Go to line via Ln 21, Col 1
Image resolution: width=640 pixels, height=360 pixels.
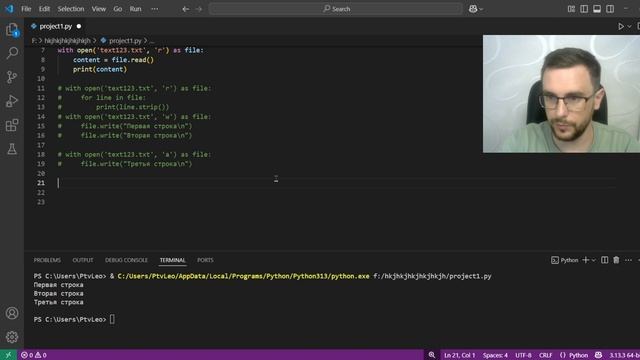459,355
